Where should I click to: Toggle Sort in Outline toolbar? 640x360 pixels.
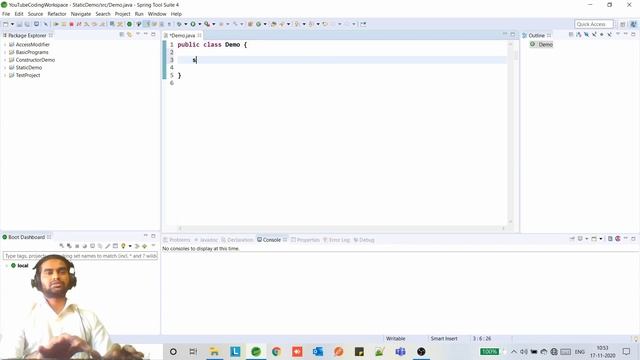pos(578,35)
